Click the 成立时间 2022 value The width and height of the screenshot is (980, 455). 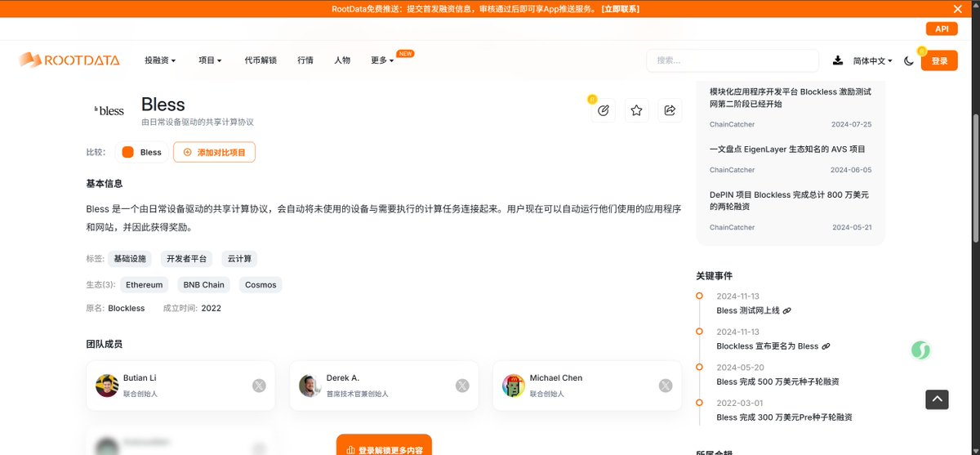coord(211,309)
